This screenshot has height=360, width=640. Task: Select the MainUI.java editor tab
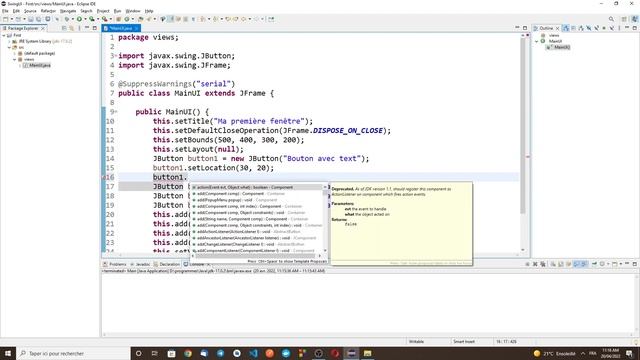coord(120,28)
